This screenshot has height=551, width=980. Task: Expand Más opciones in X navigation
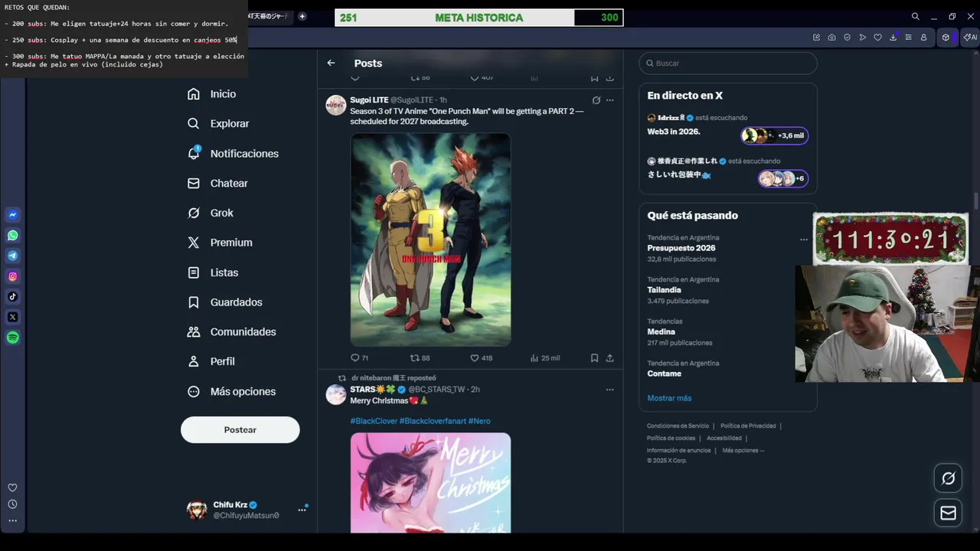click(x=231, y=391)
